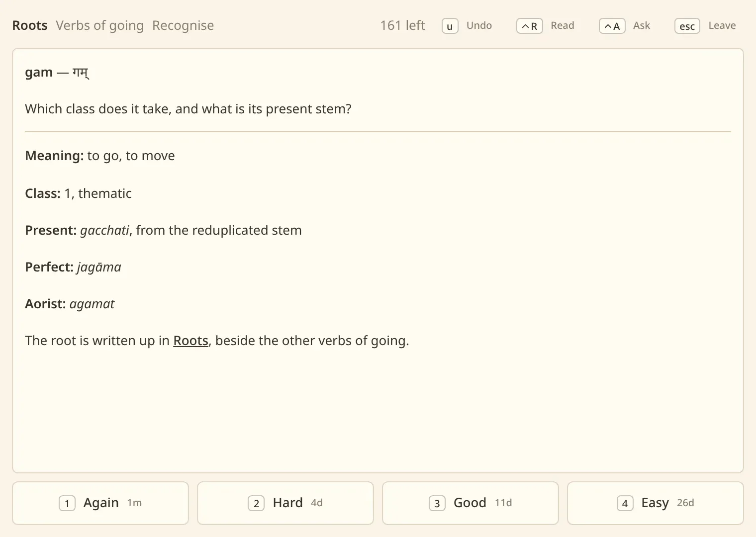Viewport: 756px width, 537px height.
Task: Click the Present: gacchati line
Action: [163, 230]
